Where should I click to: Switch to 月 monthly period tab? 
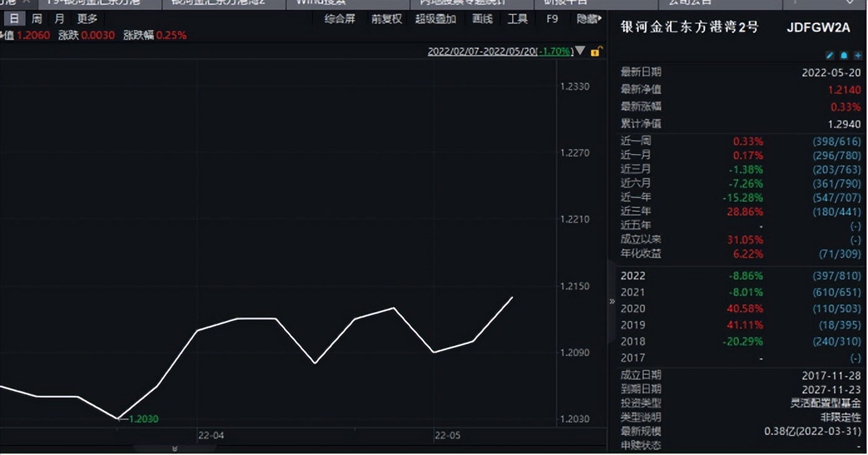(x=59, y=19)
